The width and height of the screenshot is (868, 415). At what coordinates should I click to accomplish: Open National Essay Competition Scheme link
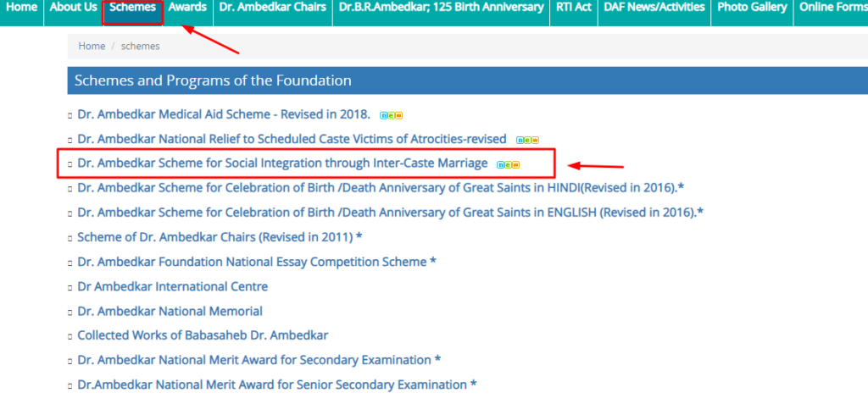pos(257,262)
